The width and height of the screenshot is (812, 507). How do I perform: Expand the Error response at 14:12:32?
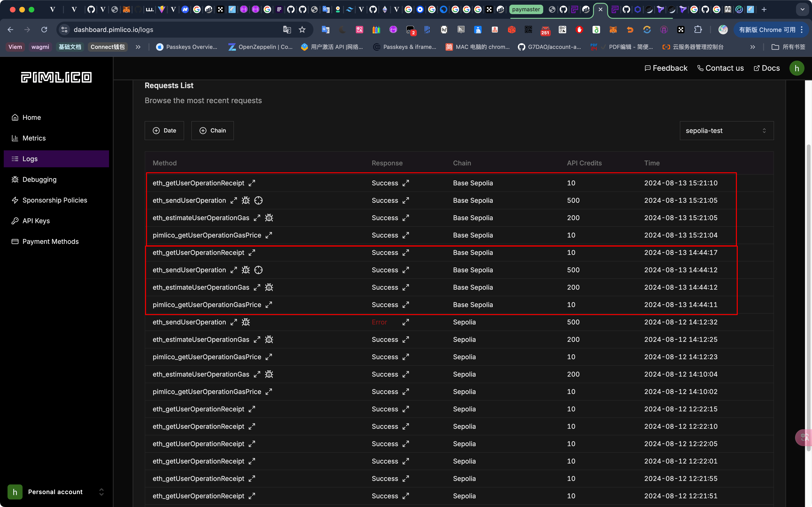pos(406,322)
